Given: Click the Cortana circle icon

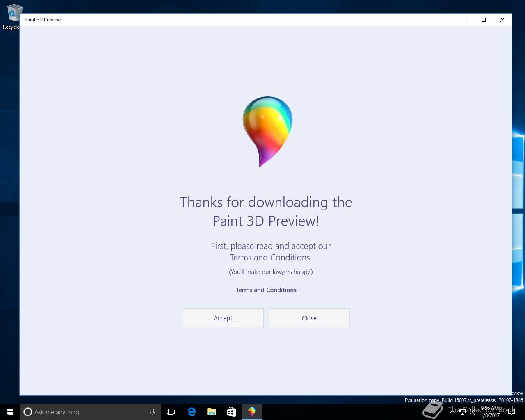Looking at the screenshot, I should [x=28, y=412].
